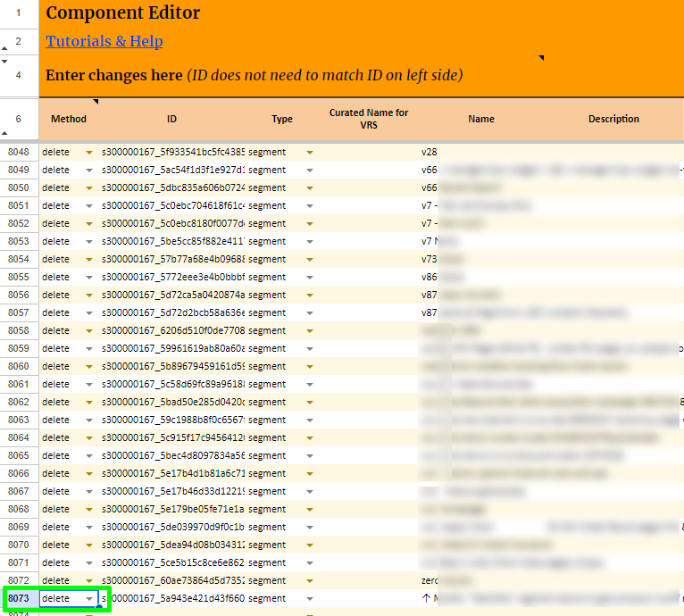Select Curated Name cell in row 8071
This screenshot has width=684, height=616.
(x=369, y=562)
